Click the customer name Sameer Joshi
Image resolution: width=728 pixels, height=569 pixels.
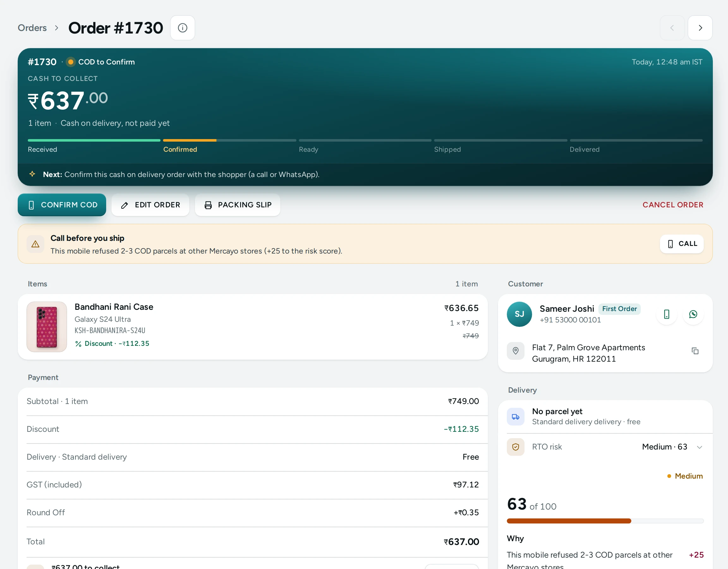coord(567,309)
